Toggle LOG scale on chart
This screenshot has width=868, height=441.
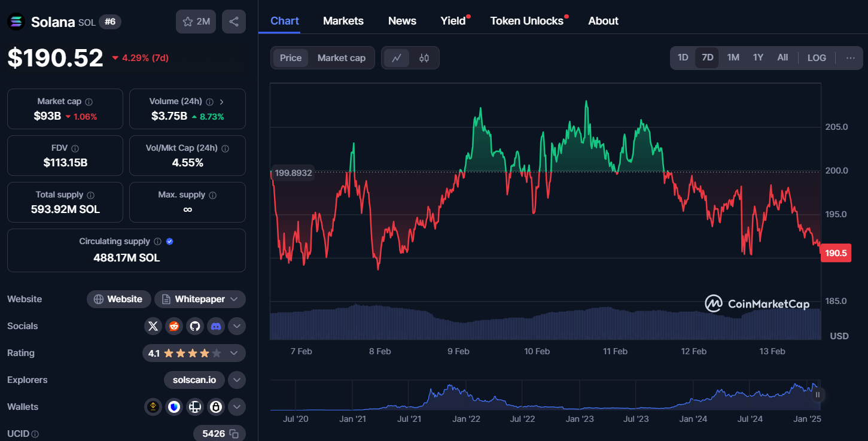[817, 58]
